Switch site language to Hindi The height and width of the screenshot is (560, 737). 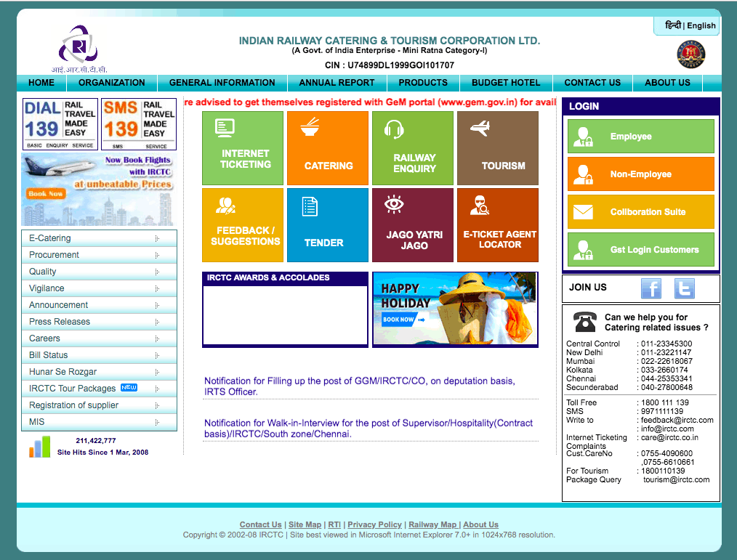pyautogui.click(x=672, y=25)
